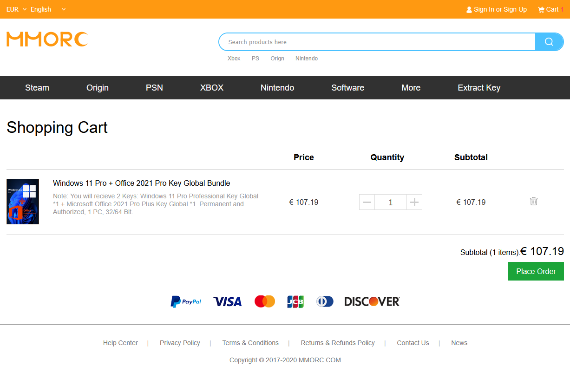Delete bundle item with trash icon
Viewport: 570px width, 392px height.
pyautogui.click(x=534, y=201)
